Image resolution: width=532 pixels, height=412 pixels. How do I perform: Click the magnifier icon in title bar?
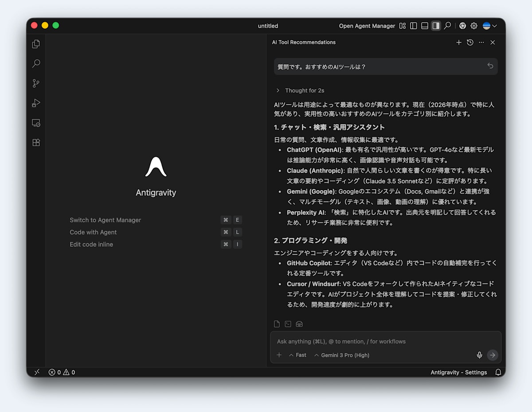(448, 26)
